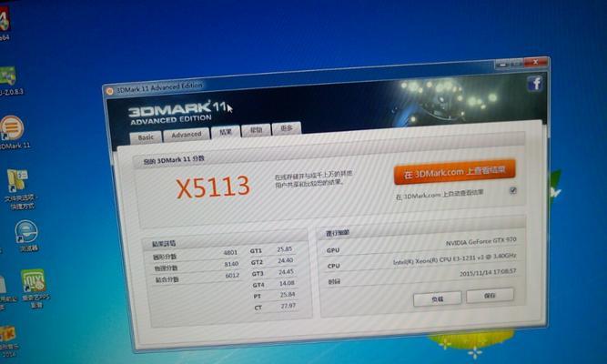The height and width of the screenshot is (364, 607).
Task: Open the Facebook share icon in 3DMark
Action: 535,83
